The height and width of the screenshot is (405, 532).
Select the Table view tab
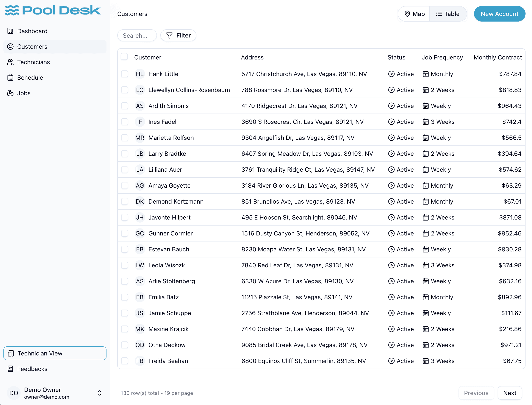click(x=448, y=14)
